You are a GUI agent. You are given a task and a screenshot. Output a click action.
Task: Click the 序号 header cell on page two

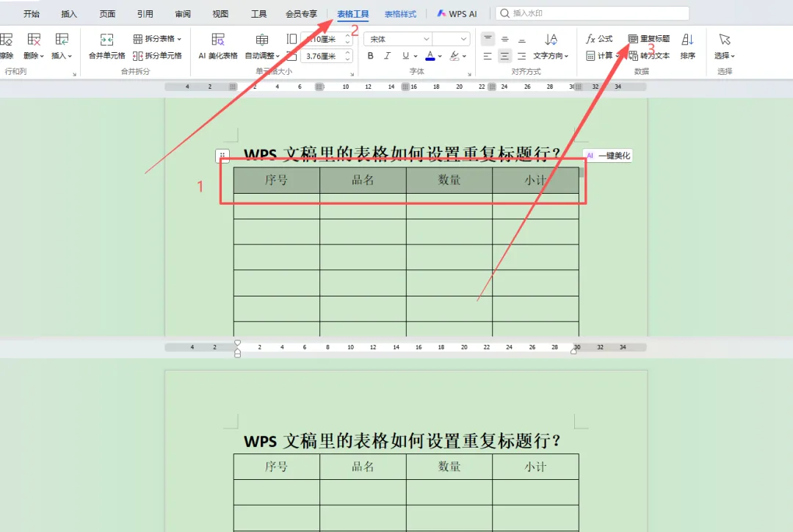tap(277, 467)
